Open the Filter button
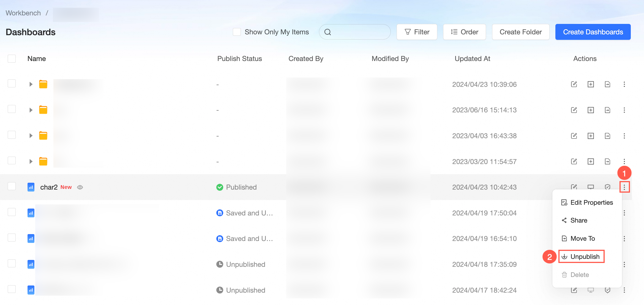 pos(417,32)
